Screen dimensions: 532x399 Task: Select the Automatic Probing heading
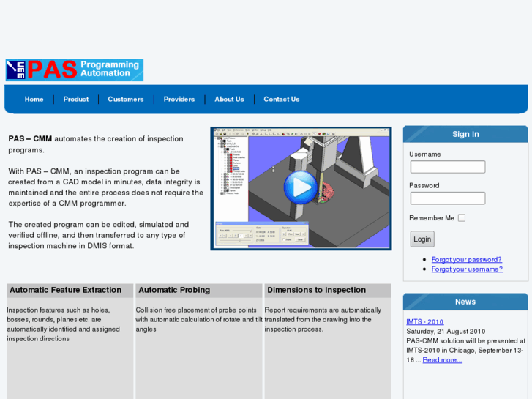coord(174,290)
